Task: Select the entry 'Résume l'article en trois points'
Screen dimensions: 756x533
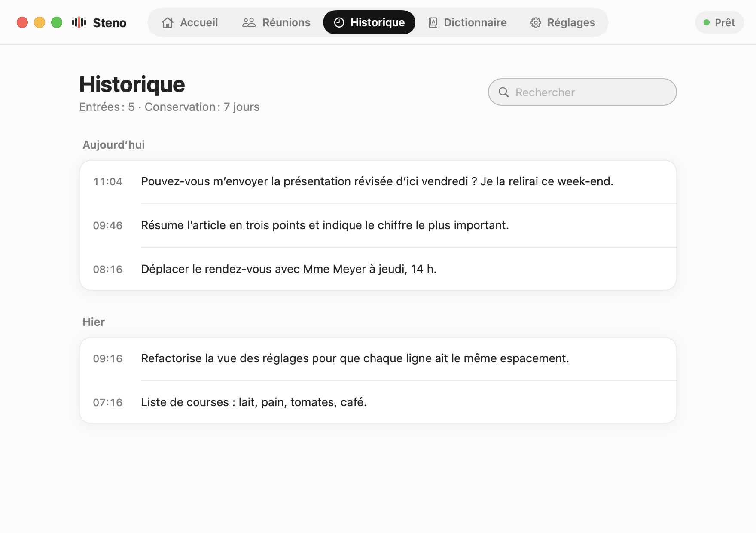Action: click(378, 225)
